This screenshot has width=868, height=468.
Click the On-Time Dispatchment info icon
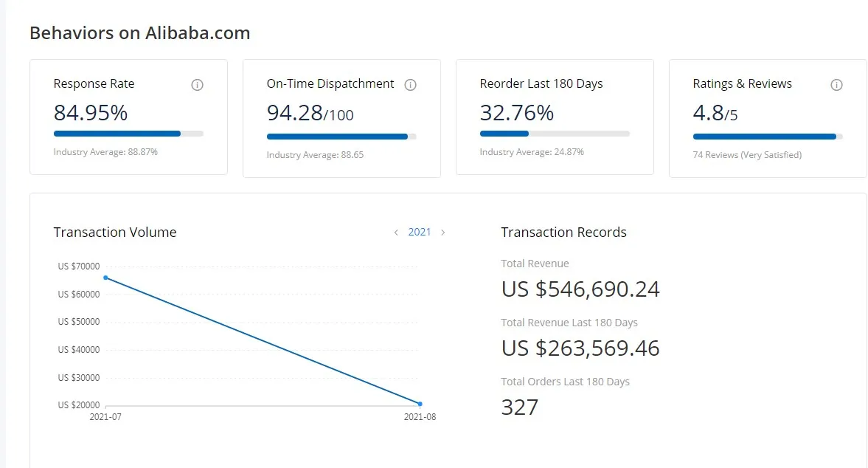(x=411, y=85)
